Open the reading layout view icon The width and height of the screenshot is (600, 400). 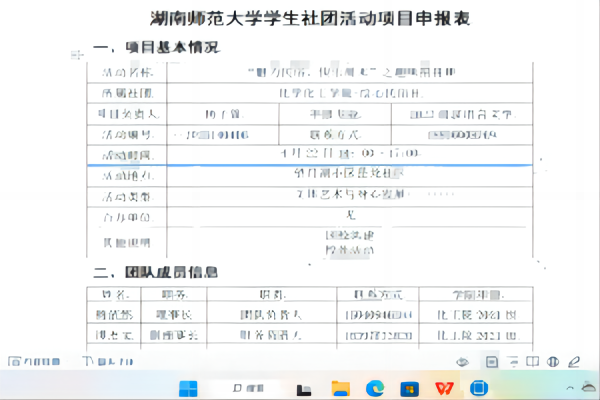click(530, 362)
